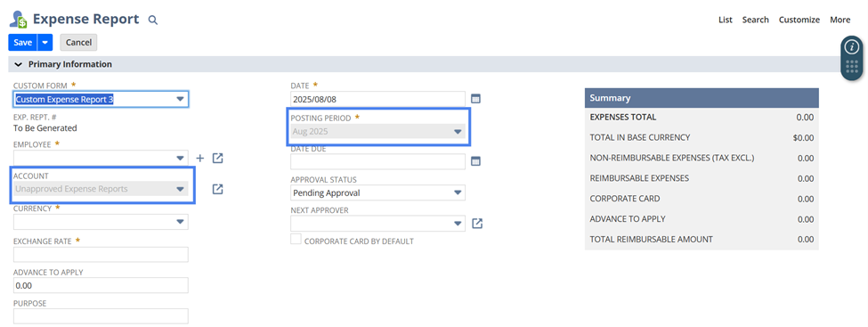Viewport: 868px width, 327px height.
Task: Click the plus icon to add new employee
Action: (x=200, y=159)
